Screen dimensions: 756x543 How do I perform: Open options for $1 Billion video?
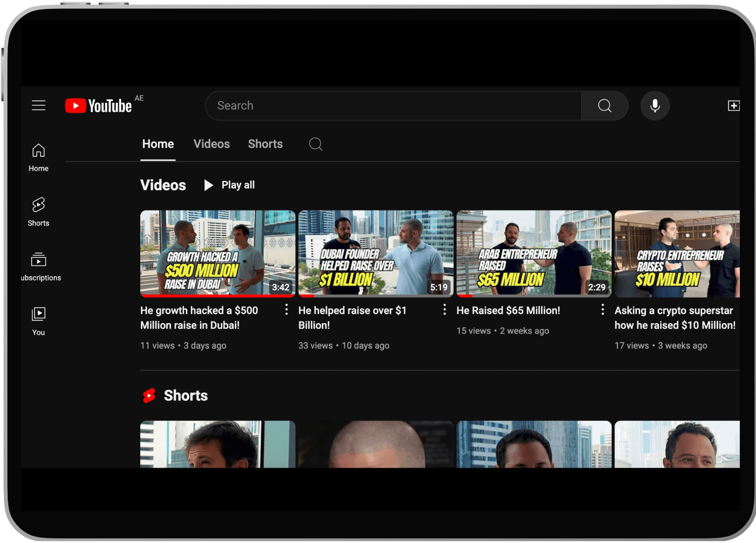[445, 310]
